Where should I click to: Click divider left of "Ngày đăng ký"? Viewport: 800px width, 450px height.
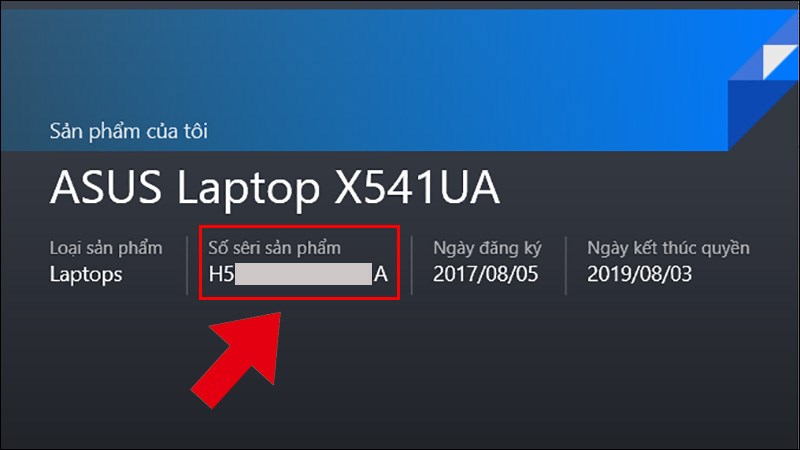[x=412, y=265]
